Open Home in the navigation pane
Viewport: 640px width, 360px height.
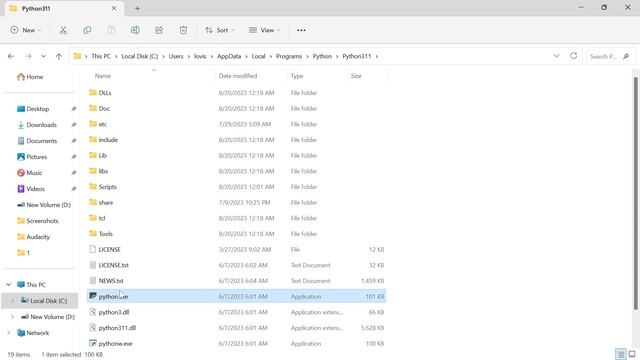click(x=30, y=77)
